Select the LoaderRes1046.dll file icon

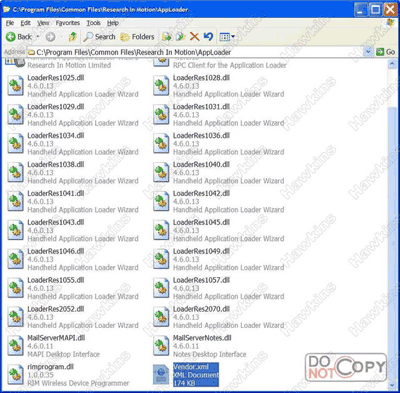(x=15, y=259)
